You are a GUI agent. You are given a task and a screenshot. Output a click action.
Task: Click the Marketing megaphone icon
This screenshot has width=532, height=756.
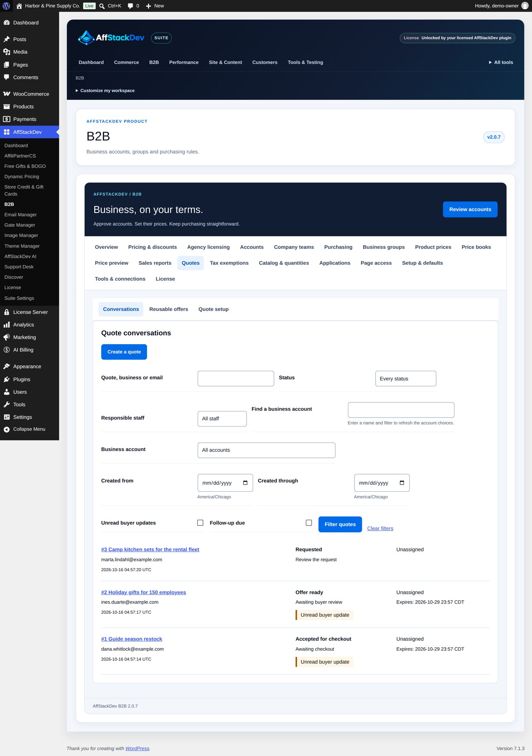click(x=6, y=337)
